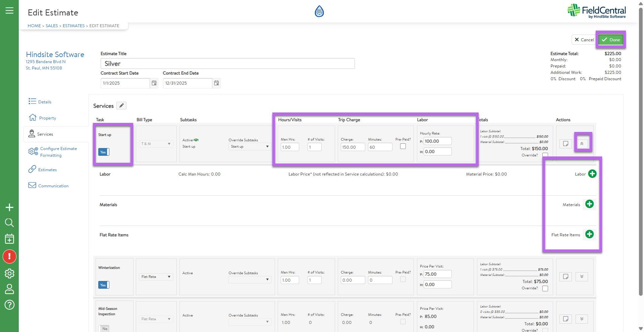Collapse the Start up task details
Image resolution: width=644 pixels, height=332 pixels.
[x=582, y=144]
